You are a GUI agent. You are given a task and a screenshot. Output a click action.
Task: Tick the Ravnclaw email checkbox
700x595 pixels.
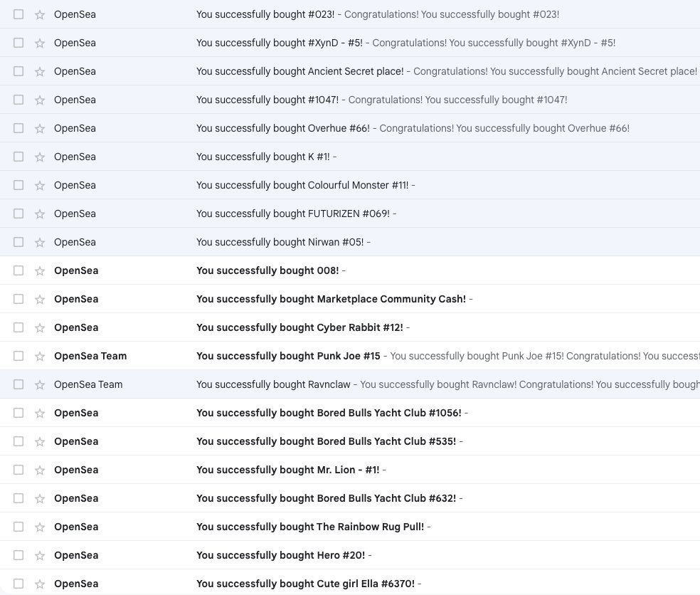pos(18,384)
